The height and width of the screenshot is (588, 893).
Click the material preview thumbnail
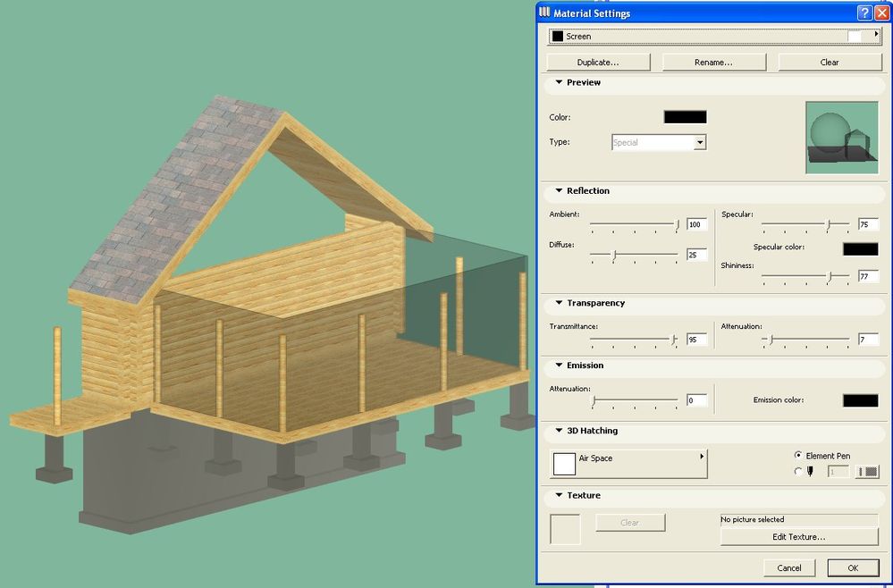(842, 138)
